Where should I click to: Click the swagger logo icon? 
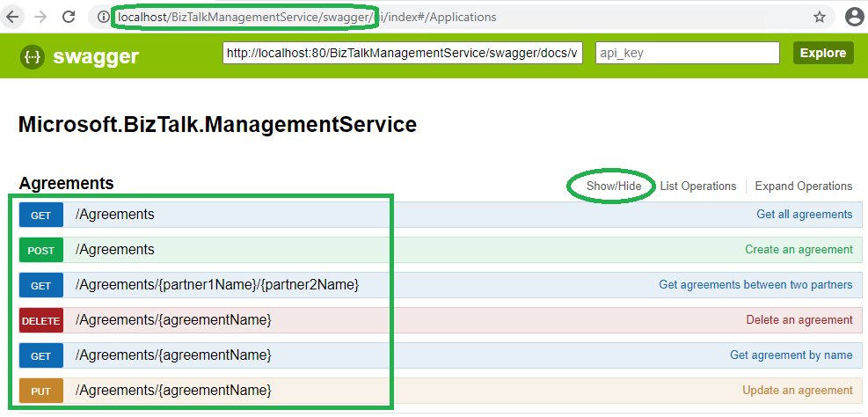coord(33,56)
